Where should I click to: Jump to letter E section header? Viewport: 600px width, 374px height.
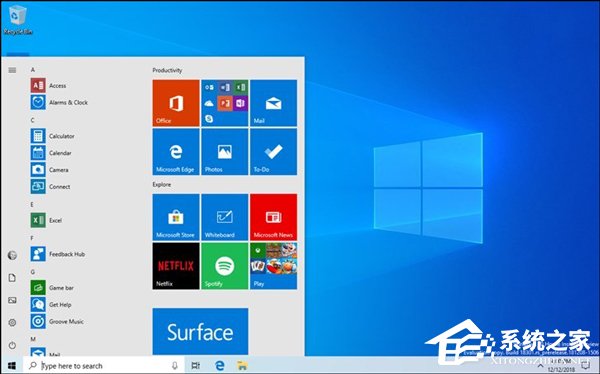click(32, 204)
